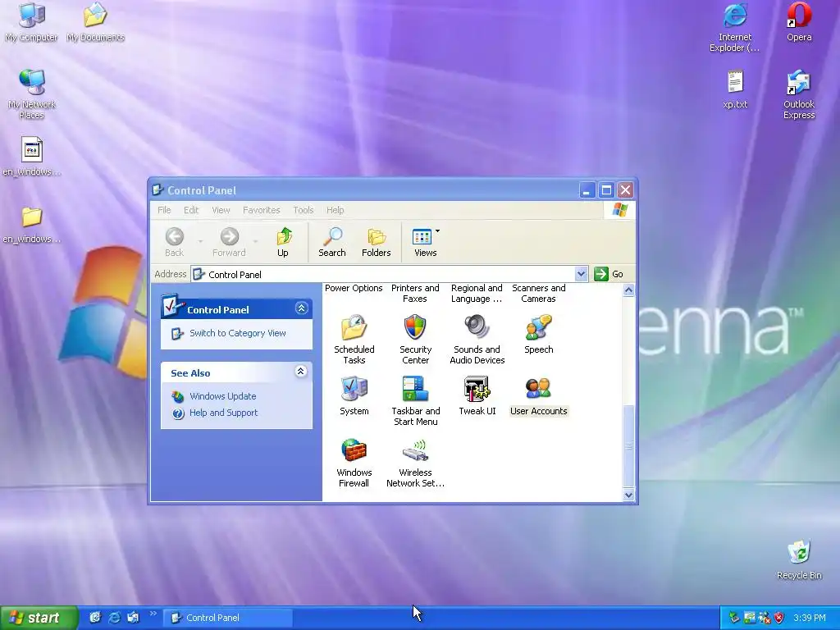840x630 pixels.
Task: Open the Security Center applet
Action: [x=415, y=339]
